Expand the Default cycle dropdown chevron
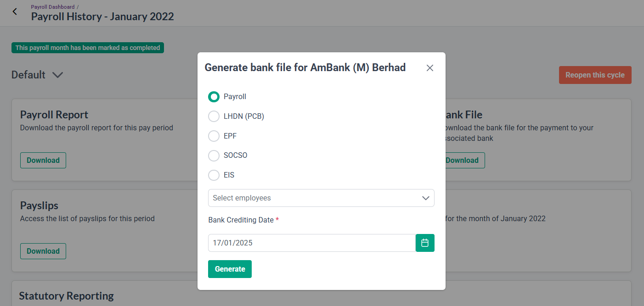 pyautogui.click(x=57, y=75)
